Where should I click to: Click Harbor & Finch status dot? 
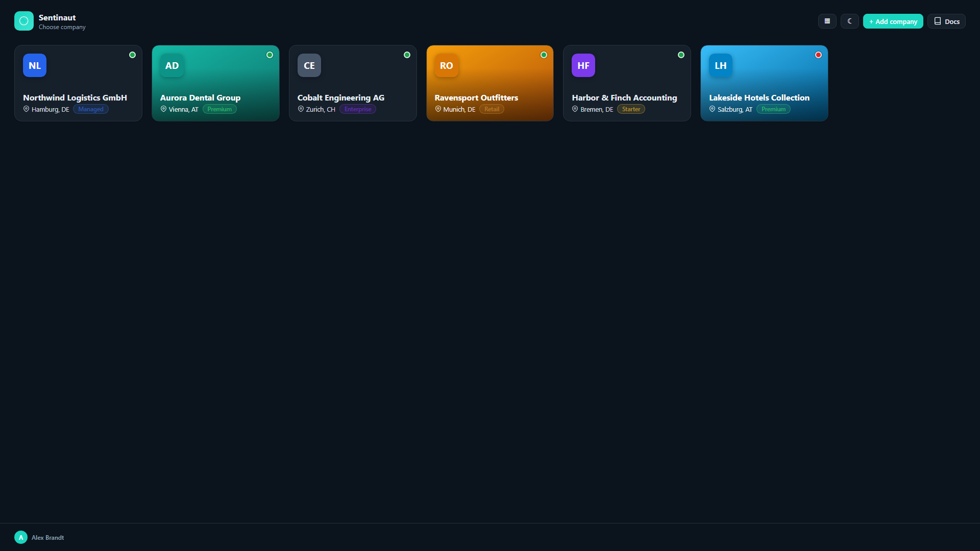[x=681, y=55]
